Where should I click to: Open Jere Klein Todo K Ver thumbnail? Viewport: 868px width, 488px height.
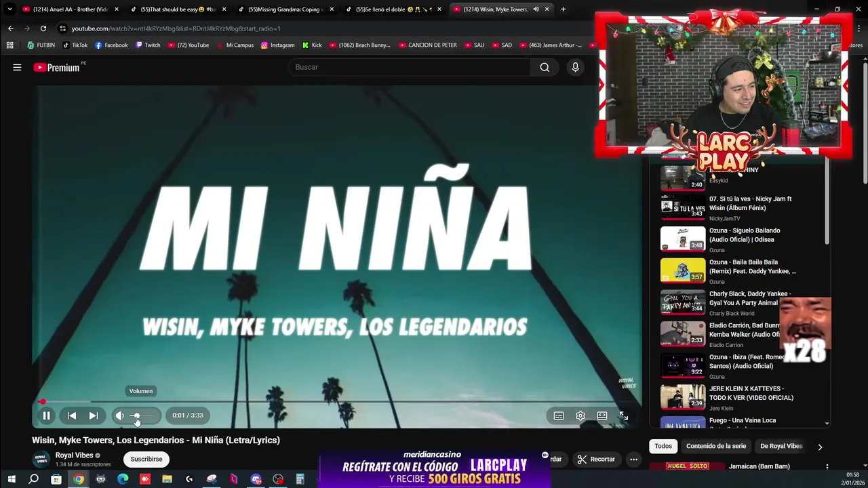(x=683, y=397)
